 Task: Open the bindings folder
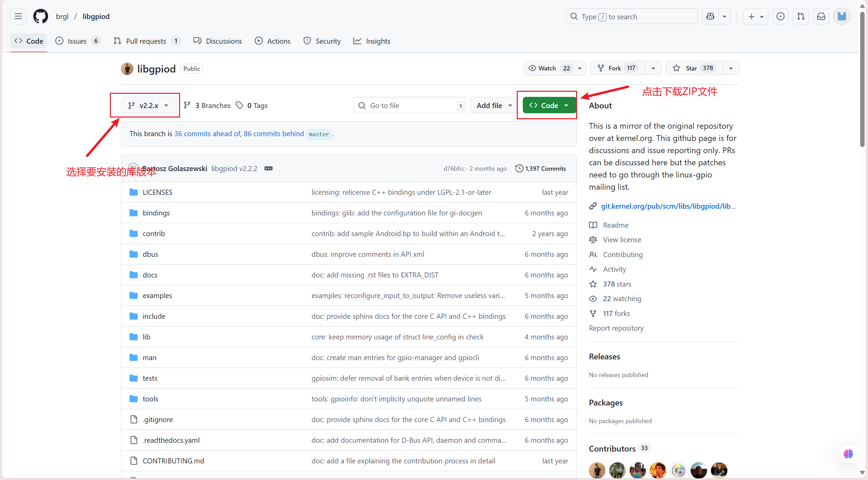[156, 213]
